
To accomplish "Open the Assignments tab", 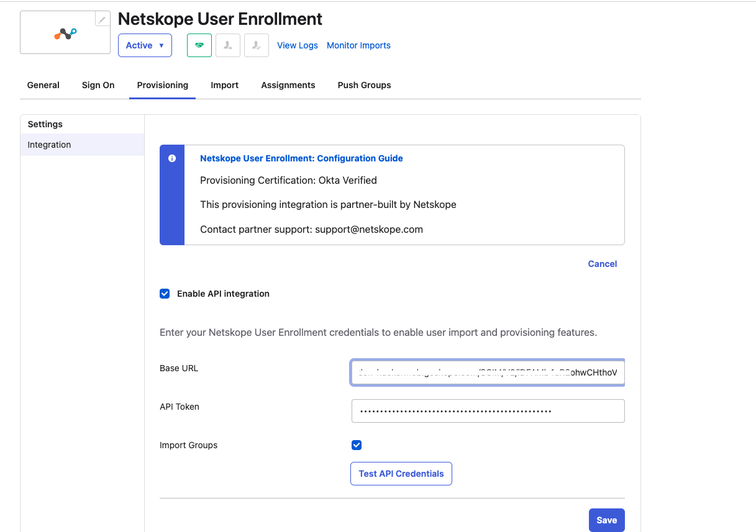I will tap(288, 85).
